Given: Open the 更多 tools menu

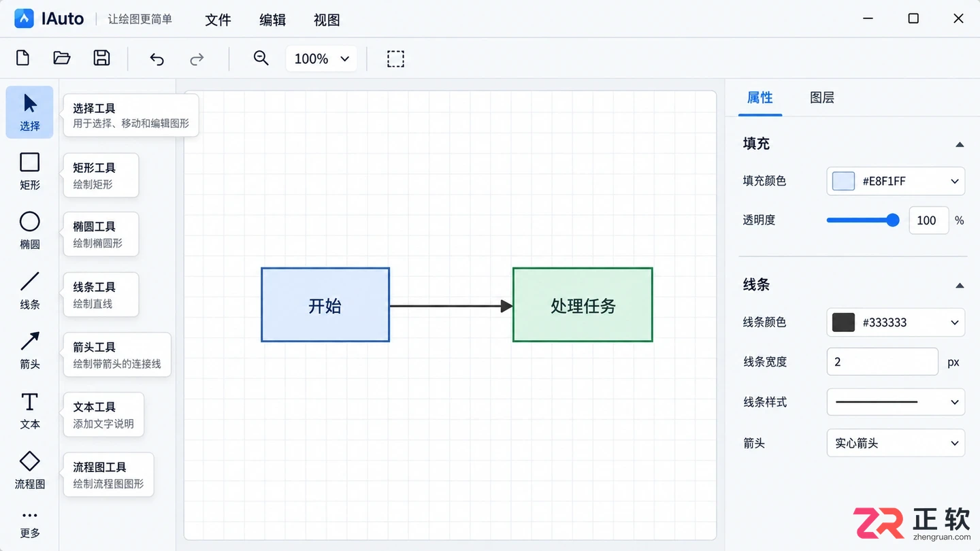Looking at the screenshot, I should coord(30,524).
